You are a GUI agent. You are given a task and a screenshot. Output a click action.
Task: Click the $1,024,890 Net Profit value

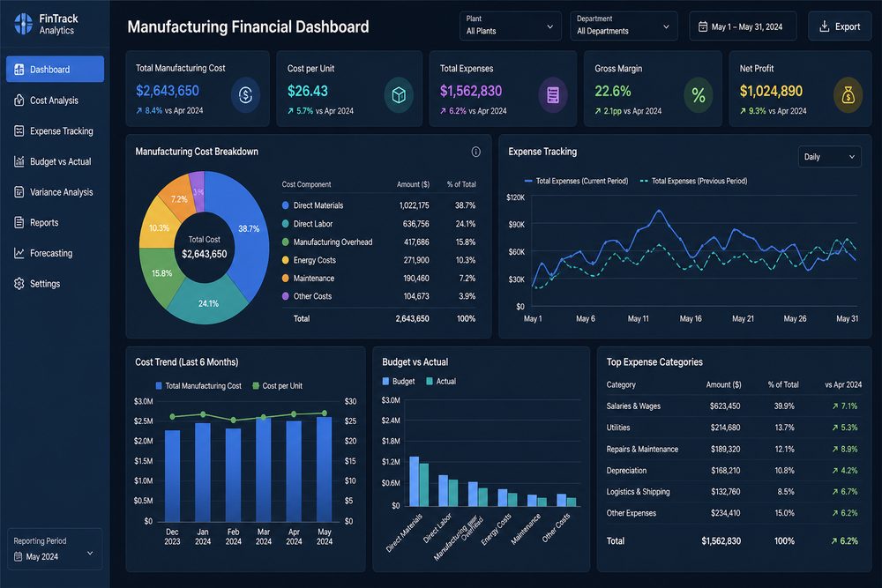pyautogui.click(x=771, y=91)
